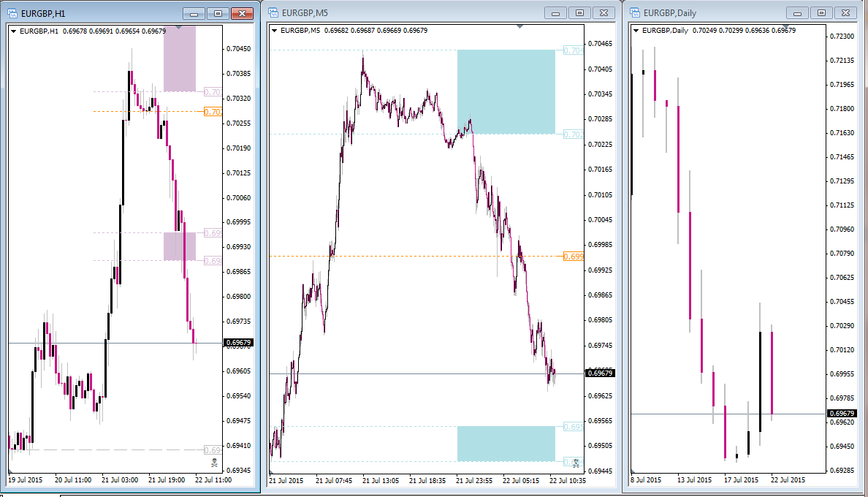The image size is (868, 497).
Task: Select the lower teal rectangle in M5 chart
Action: 506,444
